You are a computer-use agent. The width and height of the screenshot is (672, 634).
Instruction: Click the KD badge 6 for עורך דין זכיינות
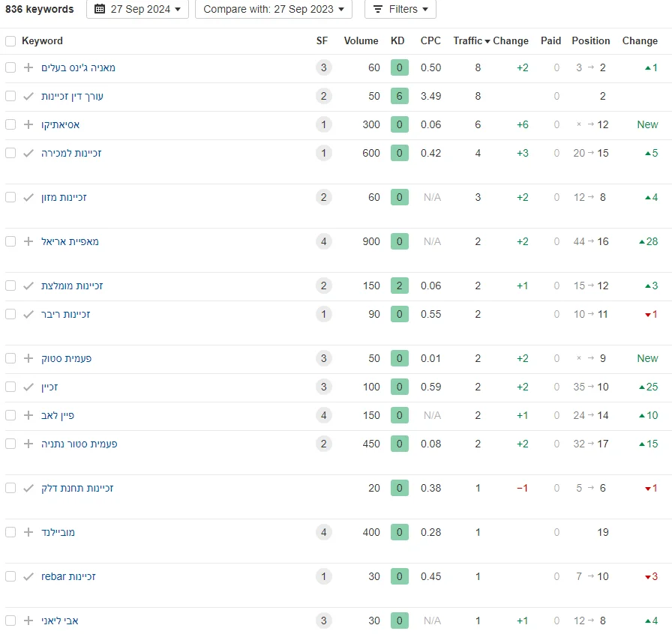(x=400, y=96)
